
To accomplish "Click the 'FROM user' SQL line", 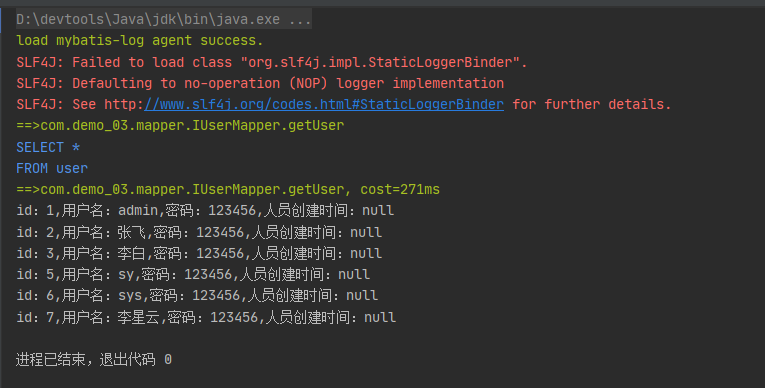I will click(52, 168).
